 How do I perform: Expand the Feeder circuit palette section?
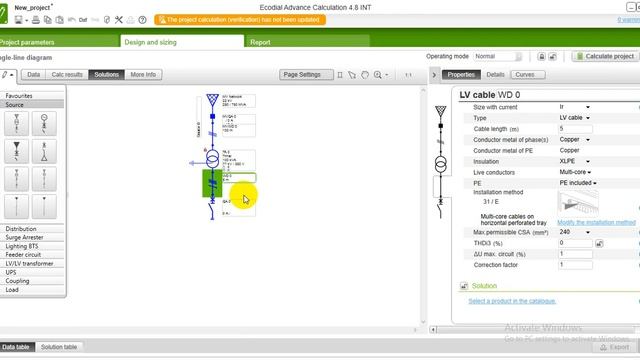click(32, 255)
